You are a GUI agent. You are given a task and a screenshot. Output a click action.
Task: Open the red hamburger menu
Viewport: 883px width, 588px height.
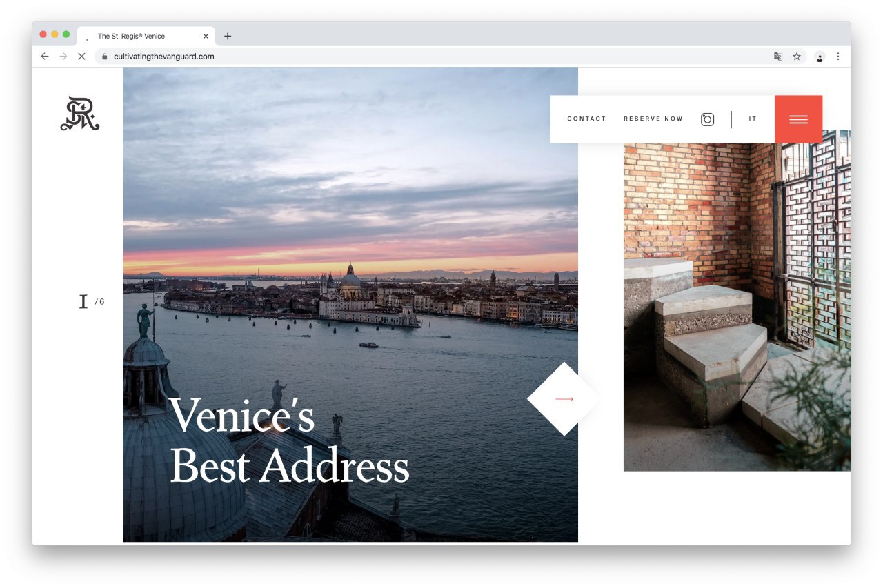[798, 119]
